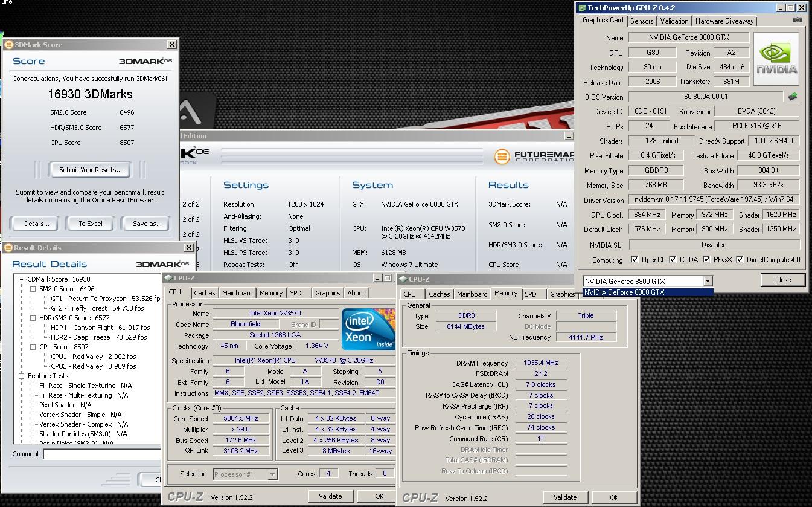
Task: Open Graphics tab in left CPU-Z window
Action: coord(327,293)
